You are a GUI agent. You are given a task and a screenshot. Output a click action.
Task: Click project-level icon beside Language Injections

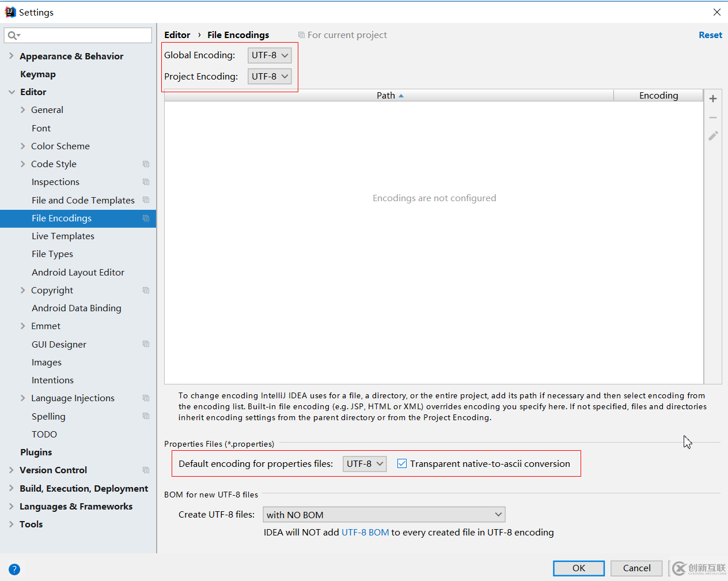pos(146,398)
